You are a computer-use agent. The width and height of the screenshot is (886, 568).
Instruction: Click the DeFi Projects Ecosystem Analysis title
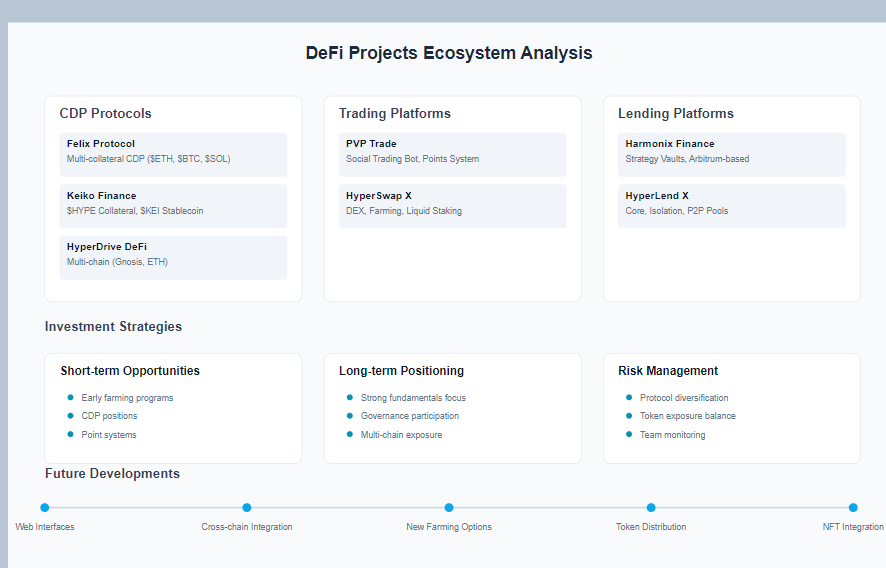449,53
